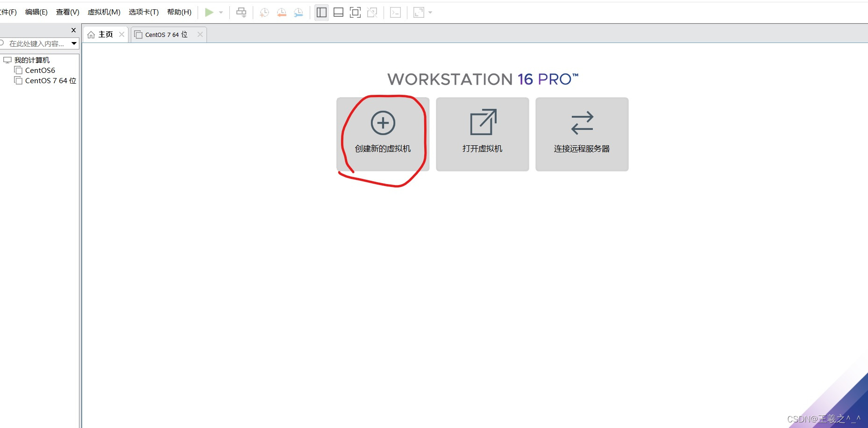Click the green power-on play icon
The width and height of the screenshot is (868, 428).
[209, 13]
